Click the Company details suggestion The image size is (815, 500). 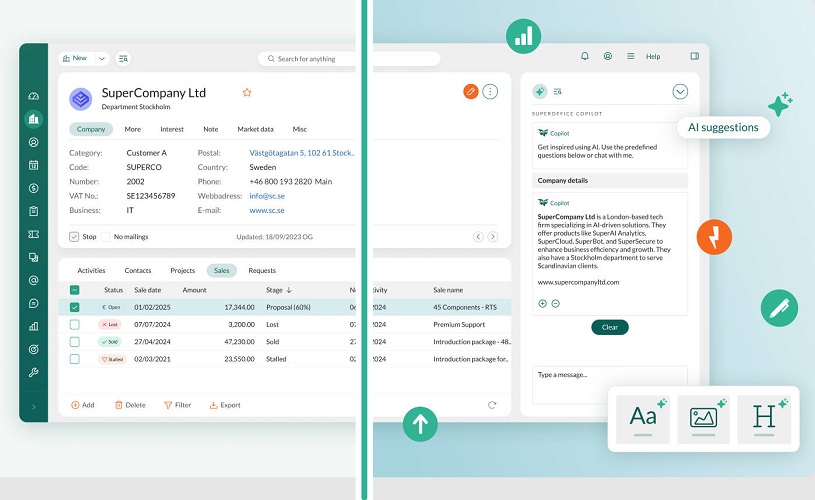pyautogui.click(x=610, y=180)
